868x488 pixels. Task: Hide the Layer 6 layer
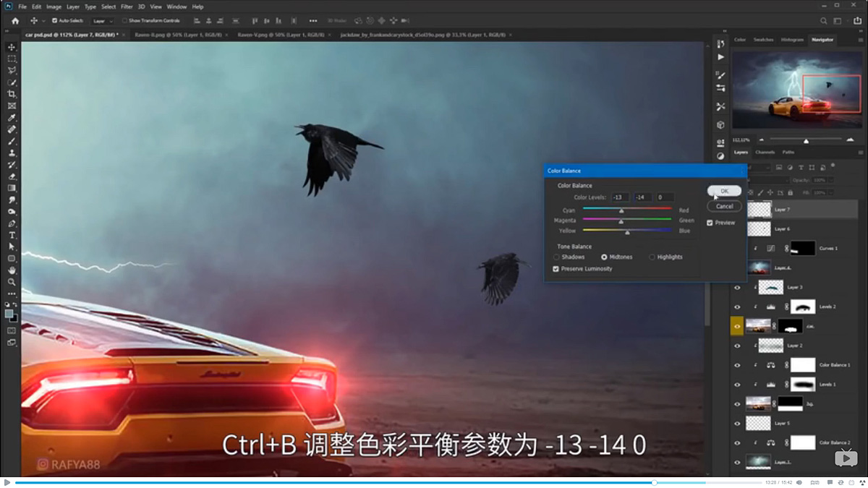(737, 228)
